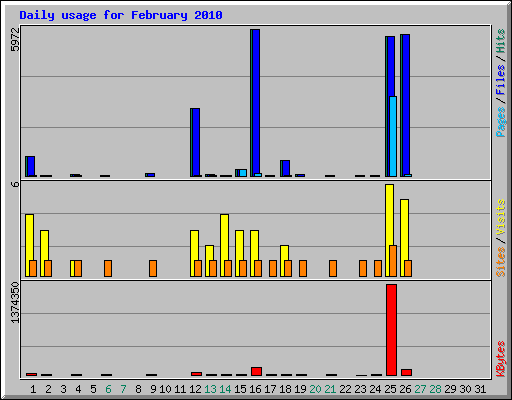Click day label 18 on the x-axis
The height and width of the screenshot is (400, 512).
285,389
